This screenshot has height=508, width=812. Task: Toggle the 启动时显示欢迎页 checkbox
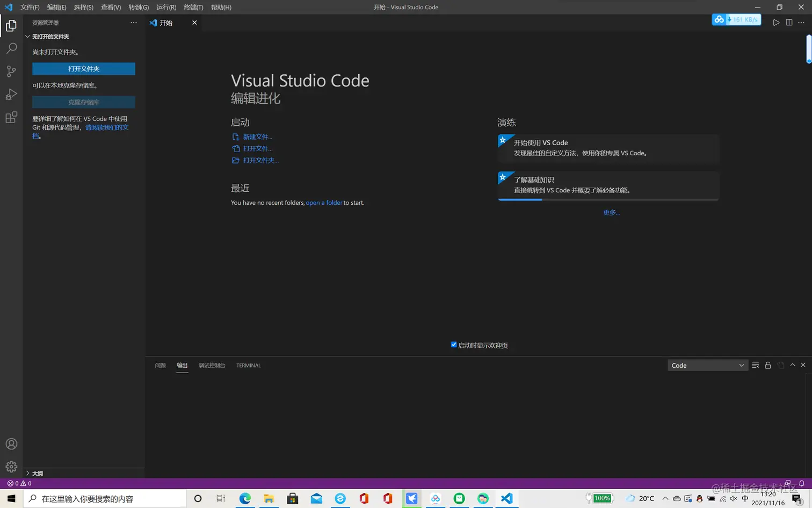point(454,345)
